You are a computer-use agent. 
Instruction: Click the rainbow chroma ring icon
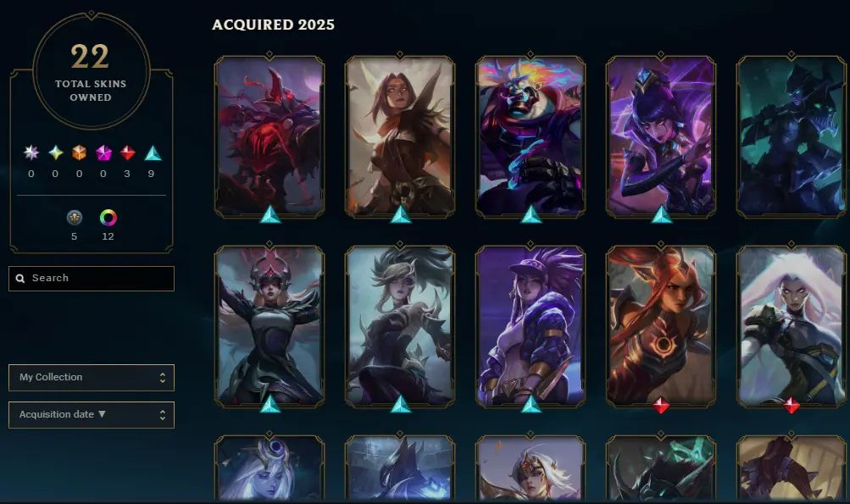[x=108, y=218]
